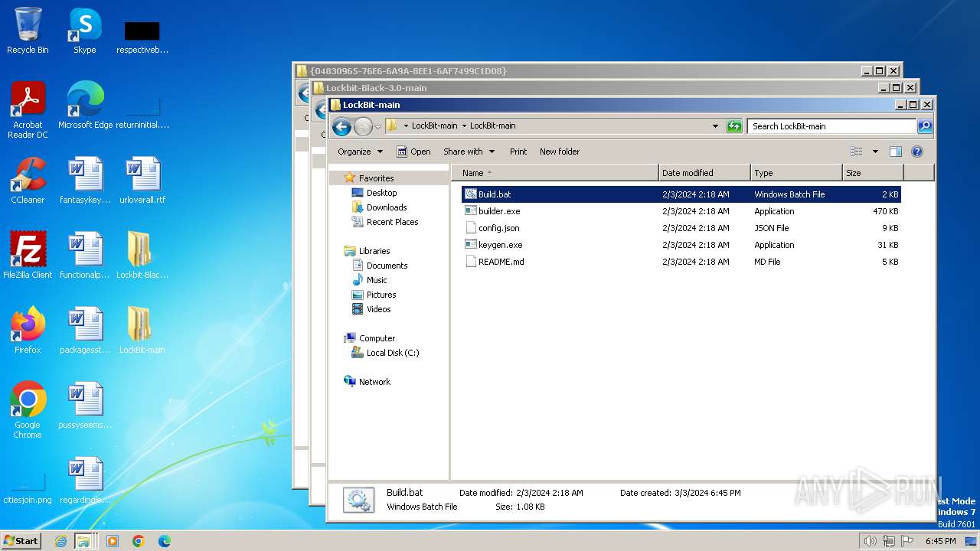Image resolution: width=980 pixels, height=551 pixels.
Task: Click the Open toolbar button
Action: point(413,152)
